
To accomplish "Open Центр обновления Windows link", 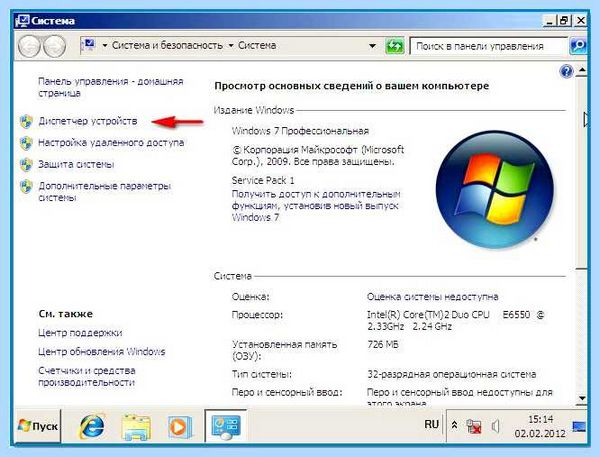I will 102,351.
